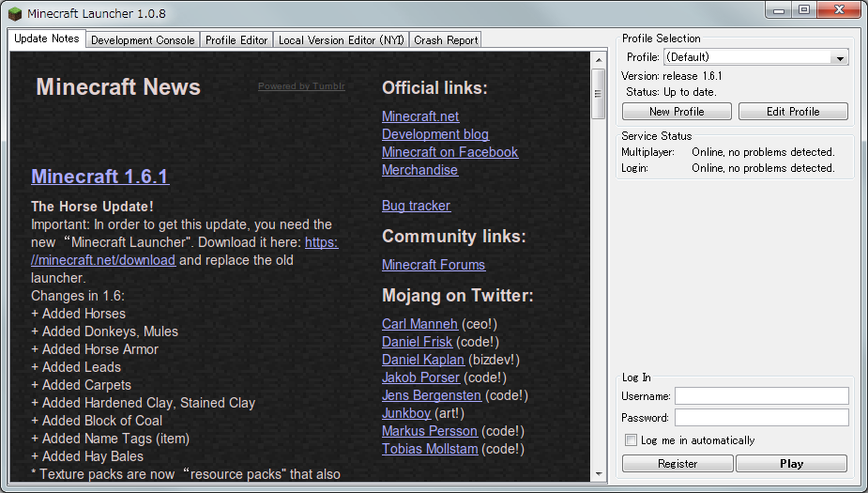Select Local Version Editor (NYI) tab
868x493 pixels.
click(x=341, y=39)
